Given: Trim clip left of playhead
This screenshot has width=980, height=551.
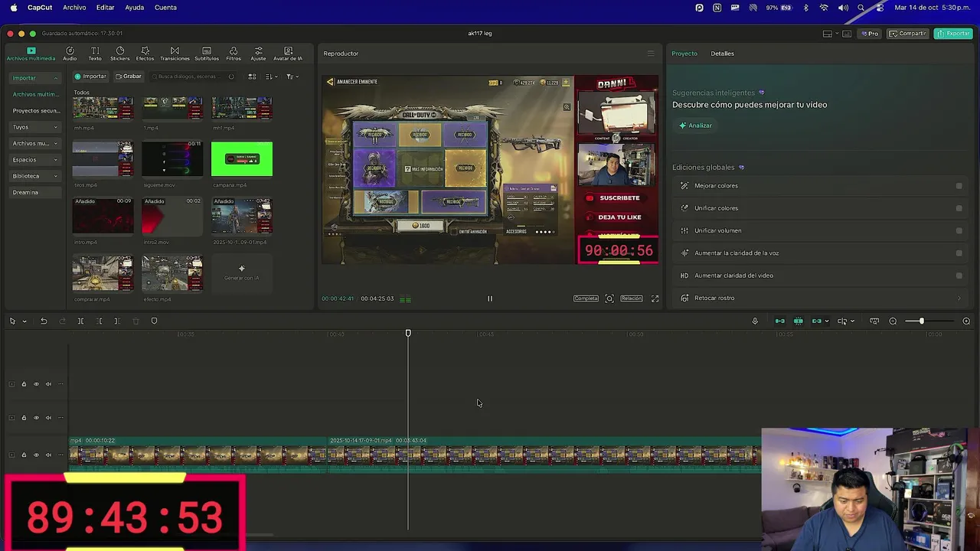Looking at the screenshot, I should 100,321.
